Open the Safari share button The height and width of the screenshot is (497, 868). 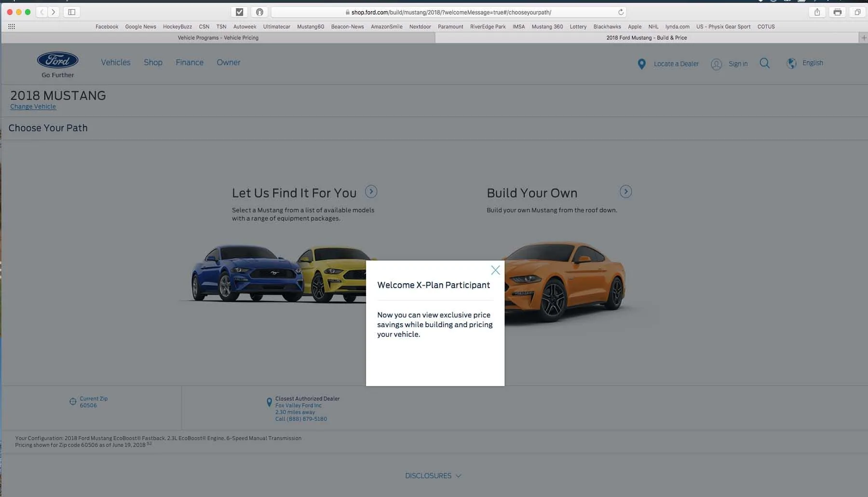[817, 12]
